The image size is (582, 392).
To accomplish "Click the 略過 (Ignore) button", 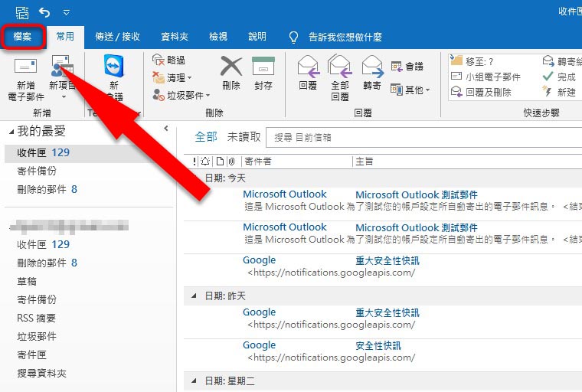I will (x=168, y=60).
